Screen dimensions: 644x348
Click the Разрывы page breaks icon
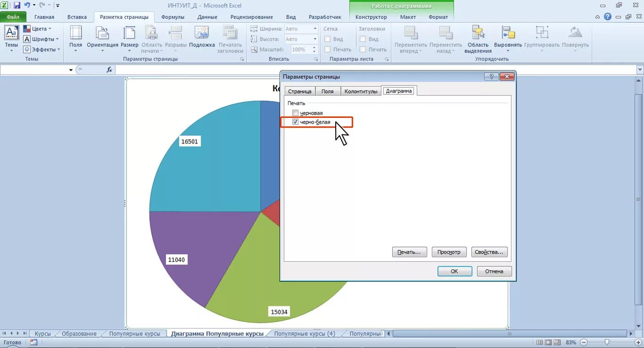[176, 39]
